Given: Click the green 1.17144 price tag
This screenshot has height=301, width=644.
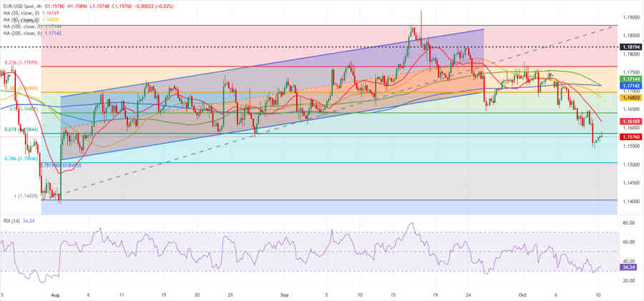Looking at the screenshot, I should click(x=630, y=79).
